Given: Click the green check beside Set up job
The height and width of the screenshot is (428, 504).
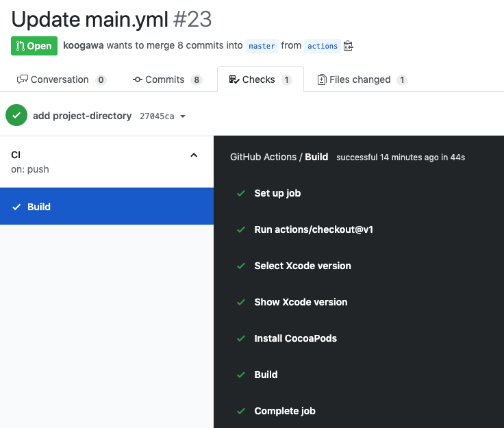Looking at the screenshot, I should [x=241, y=193].
